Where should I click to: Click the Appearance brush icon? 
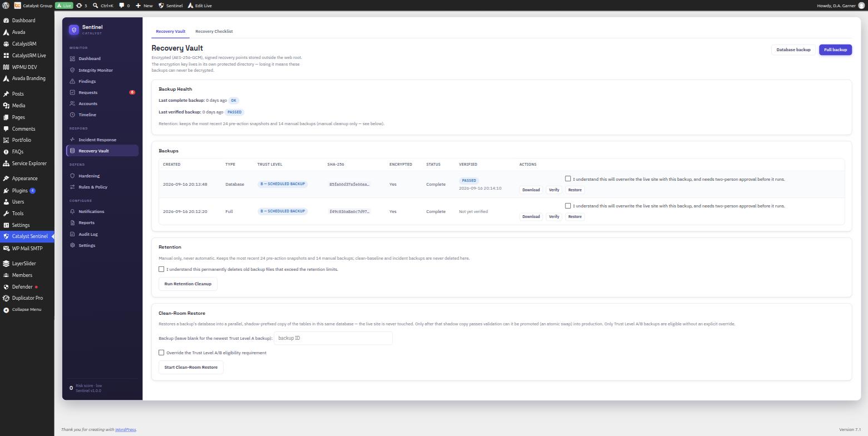click(x=6, y=179)
